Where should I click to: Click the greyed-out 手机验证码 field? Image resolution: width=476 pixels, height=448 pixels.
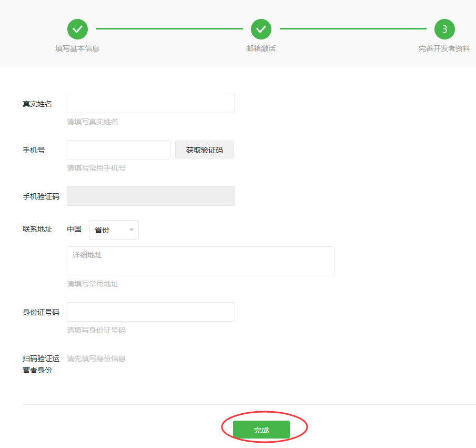pos(150,196)
